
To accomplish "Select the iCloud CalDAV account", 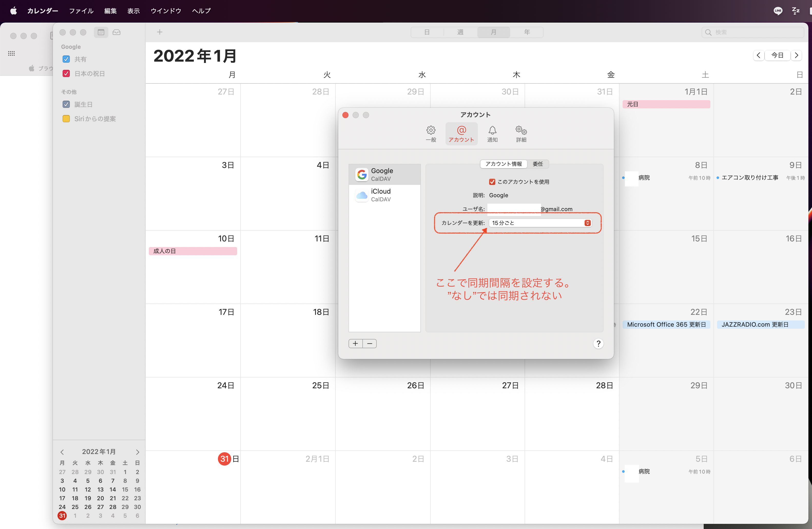I will [x=384, y=195].
